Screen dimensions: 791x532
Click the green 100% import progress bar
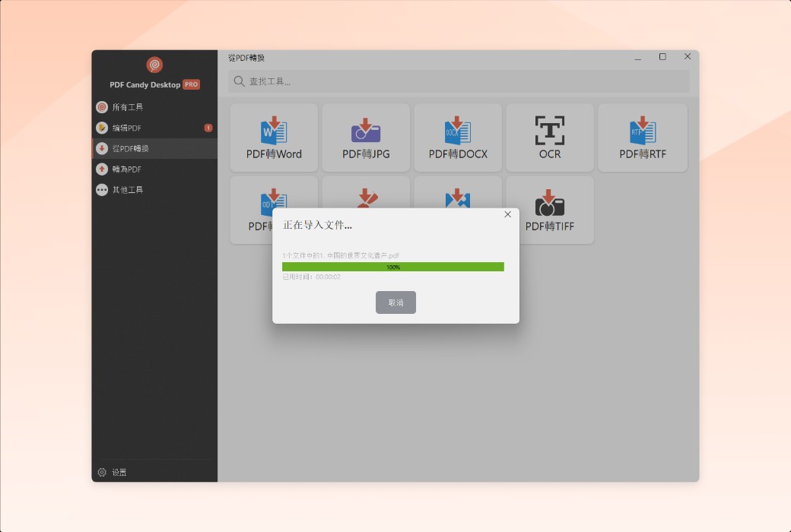point(392,267)
